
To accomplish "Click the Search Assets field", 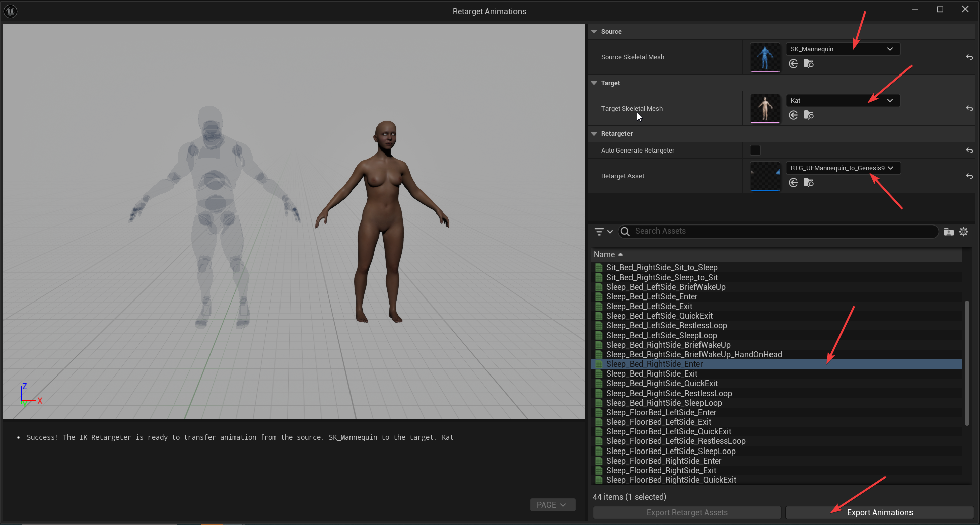I will tap(778, 231).
